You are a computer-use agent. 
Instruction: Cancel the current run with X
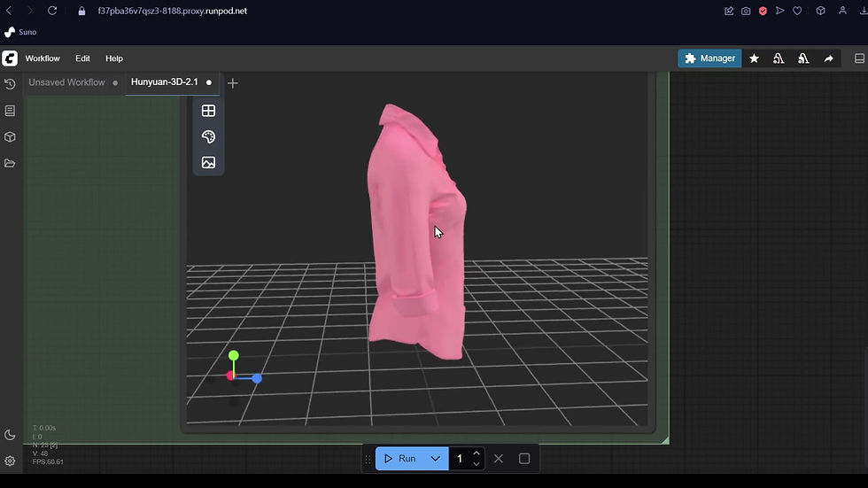click(498, 459)
